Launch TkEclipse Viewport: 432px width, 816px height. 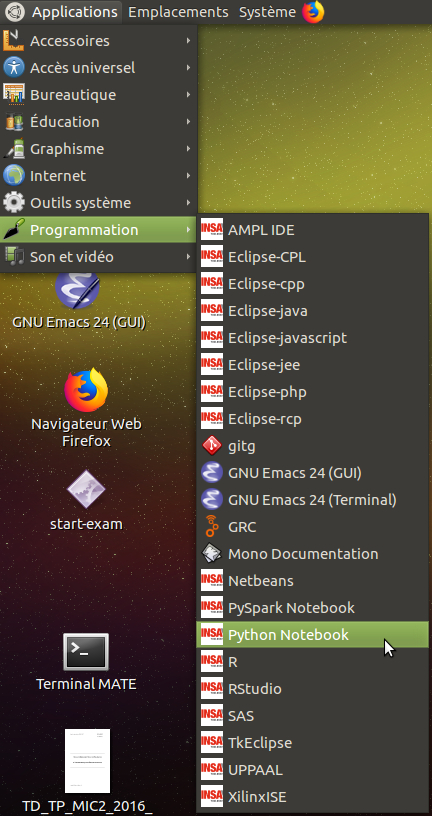(312, 743)
